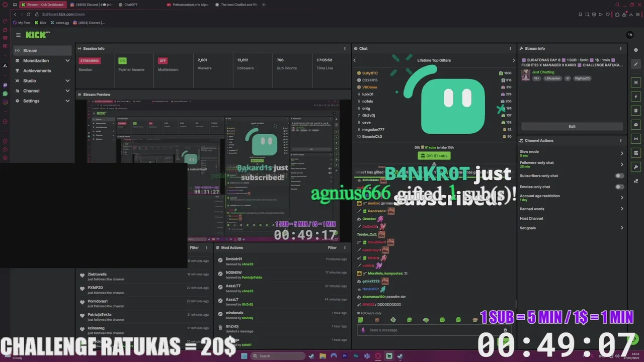Open Instagram in Opera sidebar
This screenshot has height=362, width=644.
(x=5, y=102)
